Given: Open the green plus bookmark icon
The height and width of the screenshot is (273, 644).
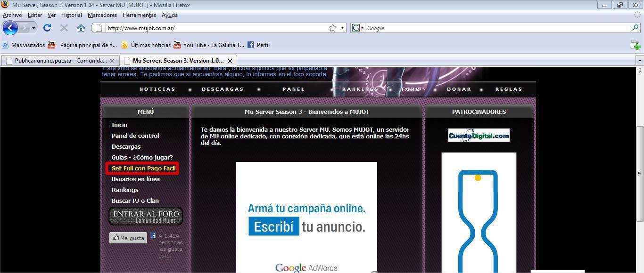Looking at the screenshot, I should click(x=636, y=45).
